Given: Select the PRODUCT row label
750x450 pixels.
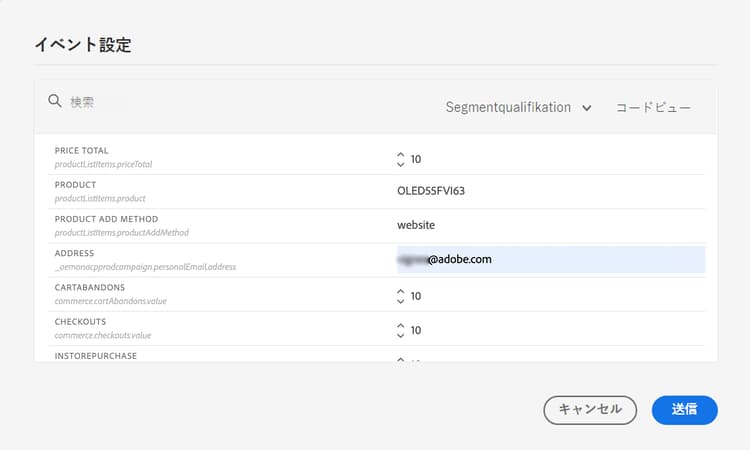Looking at the screenshot, I should coord(75,185).
